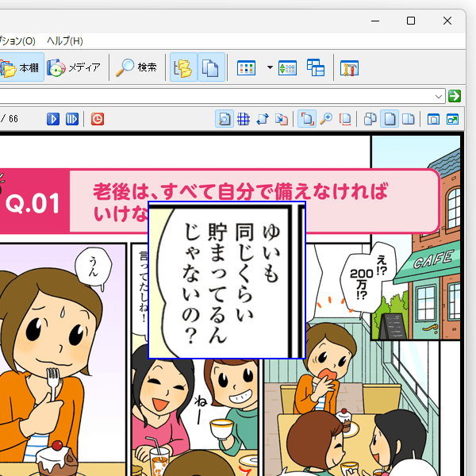Expand the address bar dropdown chevron
This screenshot has height=476, width=476.
coord(439,97)
